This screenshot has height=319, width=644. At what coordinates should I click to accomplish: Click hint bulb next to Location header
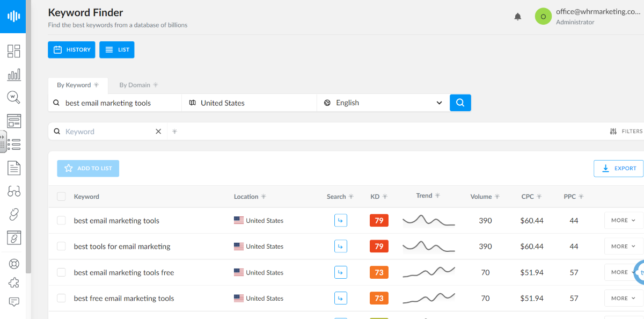264,197
